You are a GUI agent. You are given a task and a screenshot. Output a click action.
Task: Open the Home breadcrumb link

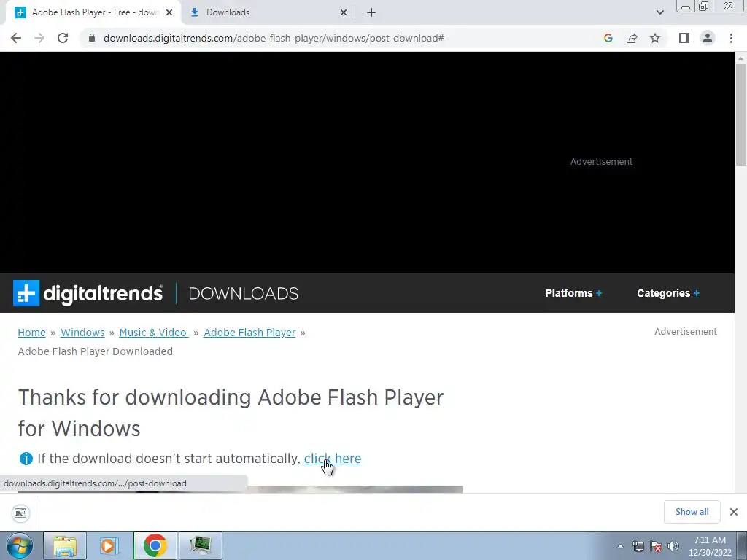tap(31, 332)
